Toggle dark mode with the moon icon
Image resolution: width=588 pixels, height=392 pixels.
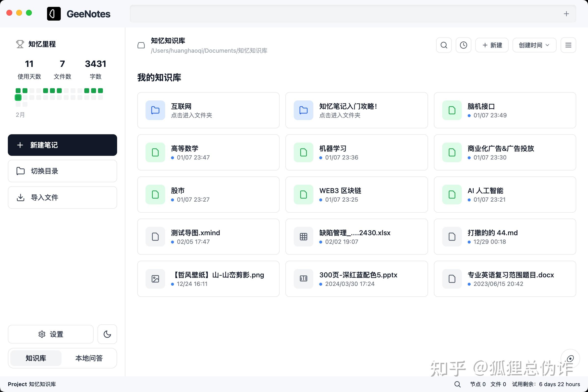[107, 334]
